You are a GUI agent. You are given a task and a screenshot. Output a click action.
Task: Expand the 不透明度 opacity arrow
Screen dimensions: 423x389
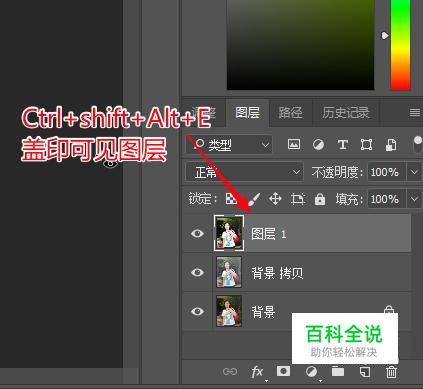click(414, 172)
